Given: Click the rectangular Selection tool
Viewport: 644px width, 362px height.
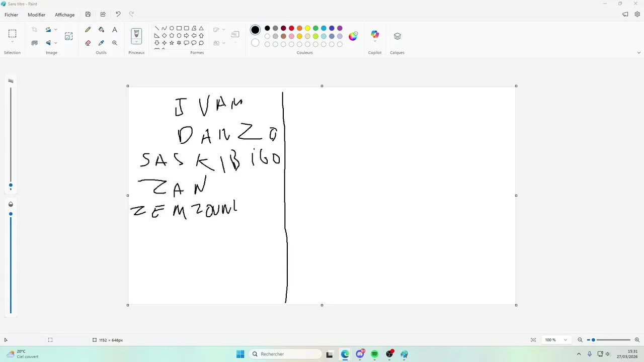Looking at the screenshot, I should click(x=12, y=34).
